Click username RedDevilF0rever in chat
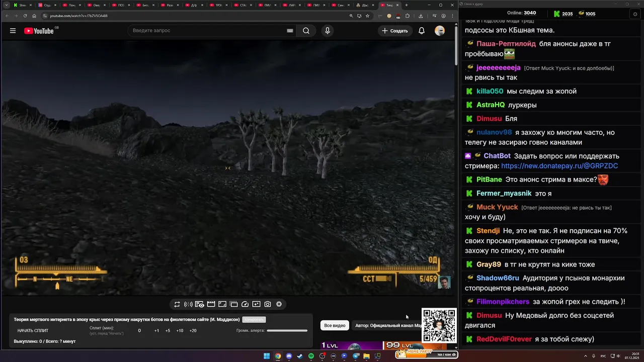 504,339
